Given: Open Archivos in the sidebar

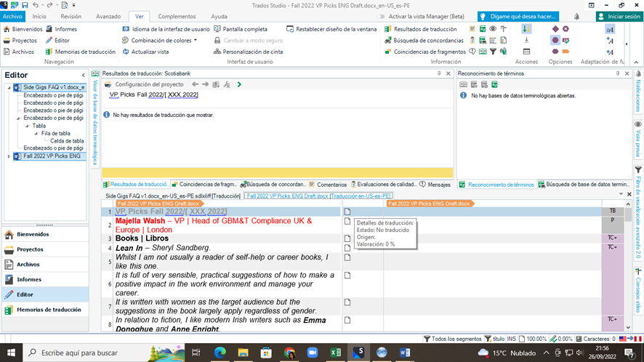Looking at the screenshot, I should click(x=45, y=264).
